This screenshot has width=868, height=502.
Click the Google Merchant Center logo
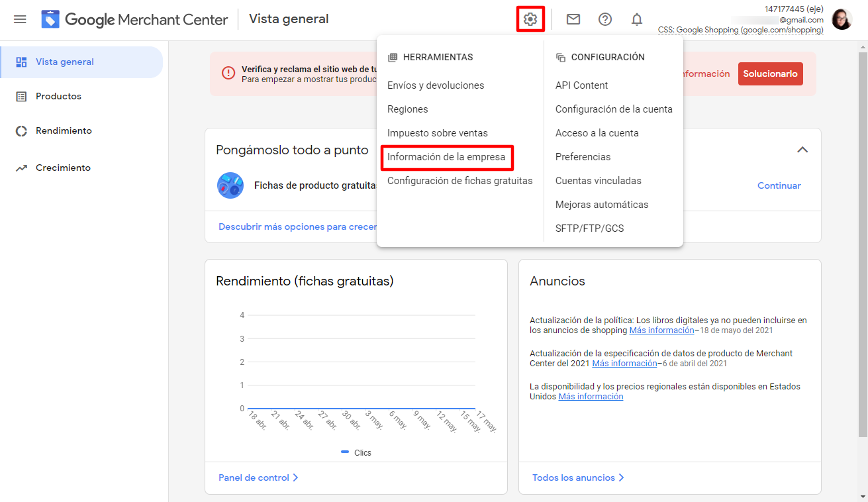pos(134,19)
